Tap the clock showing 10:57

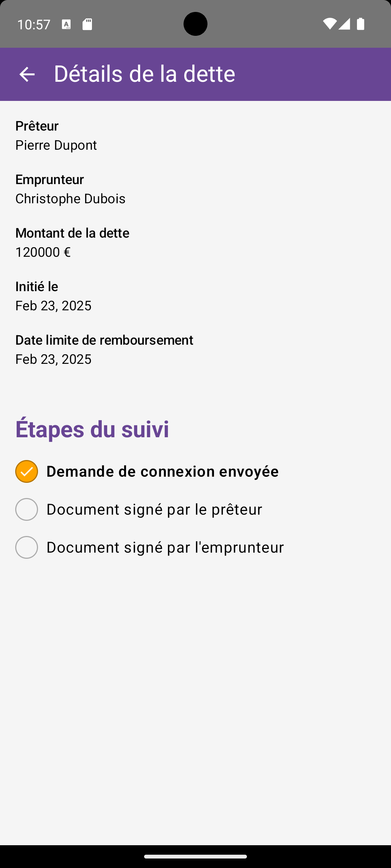(34, 25)
